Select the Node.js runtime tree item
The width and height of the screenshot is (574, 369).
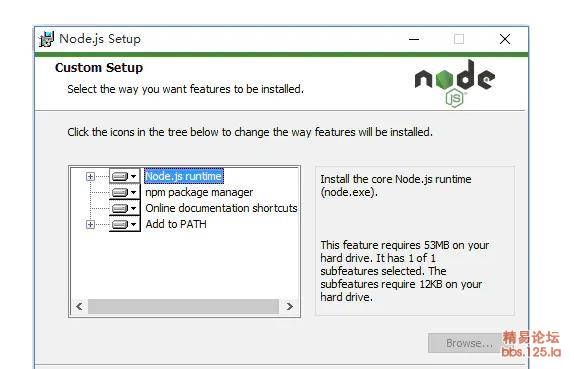183,176
